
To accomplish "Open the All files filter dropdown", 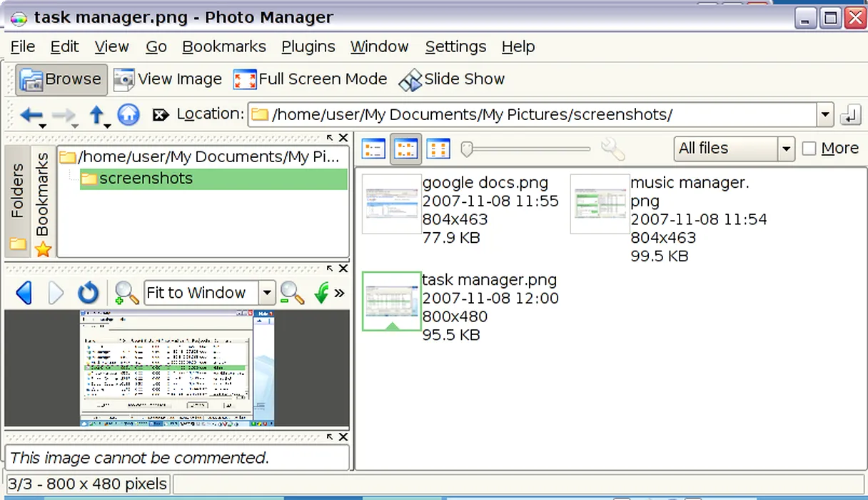I will tap(786, 149).
